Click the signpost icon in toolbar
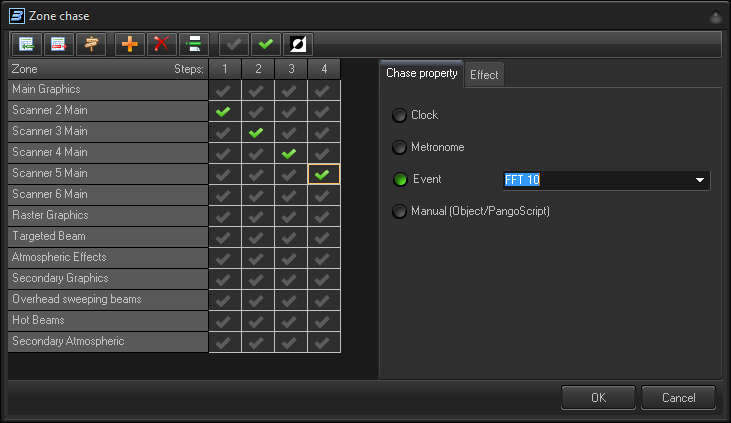This screenshot has height=423, width=731. pyautogui.click(x=92, y=44)
